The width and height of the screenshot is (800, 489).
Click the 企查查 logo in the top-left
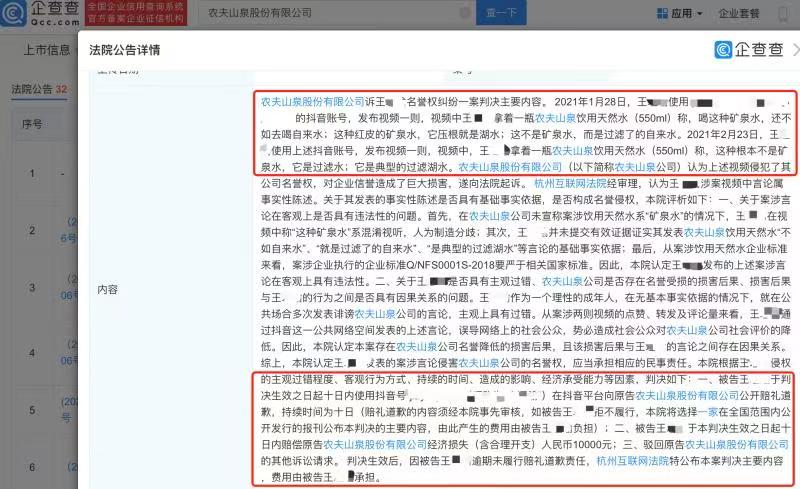[40, 13]
